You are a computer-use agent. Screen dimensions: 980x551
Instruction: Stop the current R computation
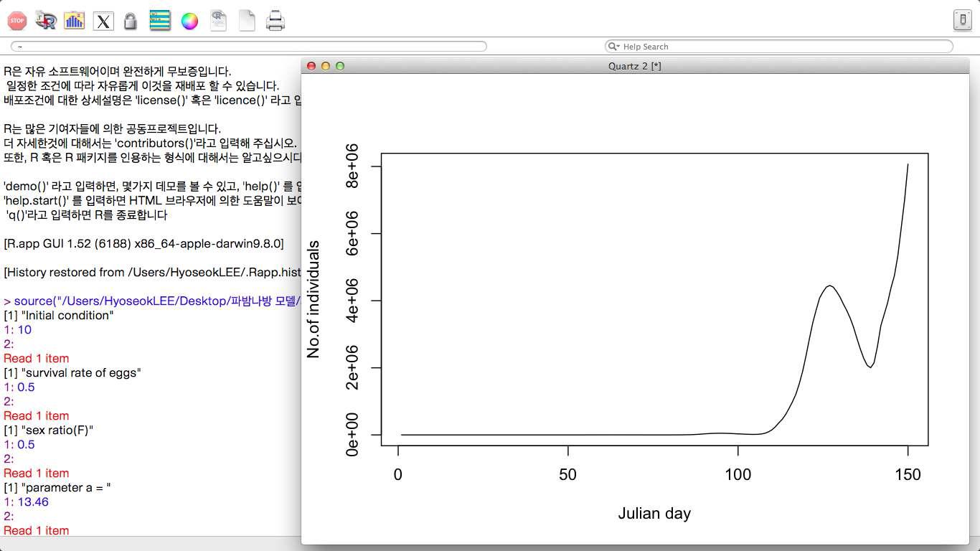click(17, 21)
